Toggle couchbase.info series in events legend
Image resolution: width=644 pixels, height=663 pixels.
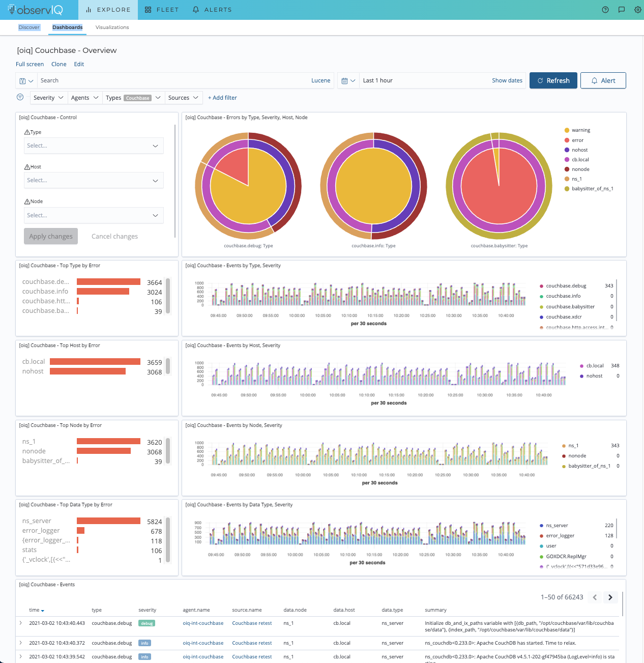[x=560, y=296]
